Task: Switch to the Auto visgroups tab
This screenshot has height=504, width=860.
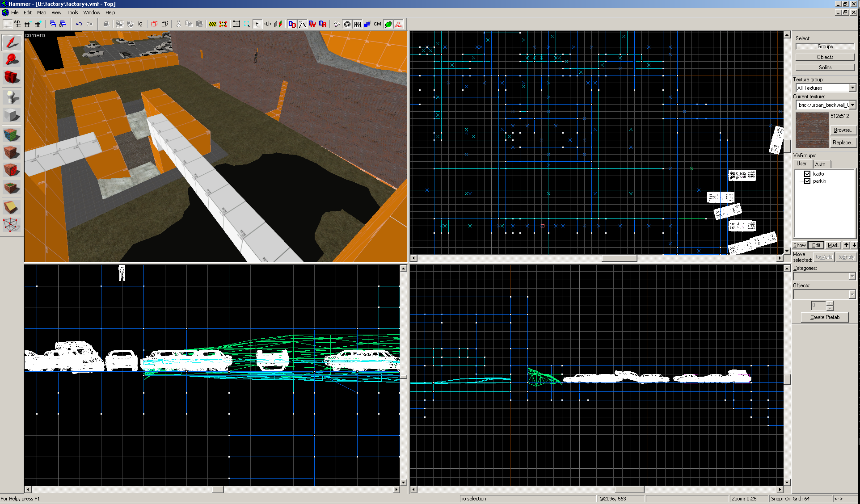Action: click(x=820, y=164)
